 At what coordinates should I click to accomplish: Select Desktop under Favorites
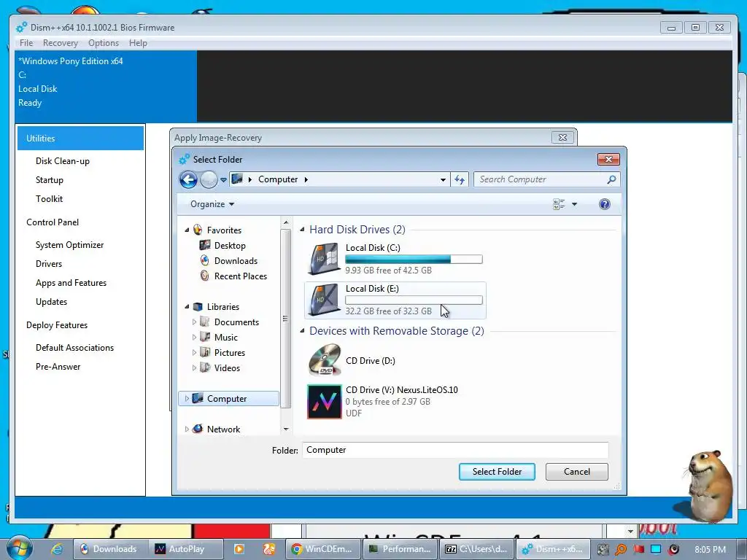230,245
